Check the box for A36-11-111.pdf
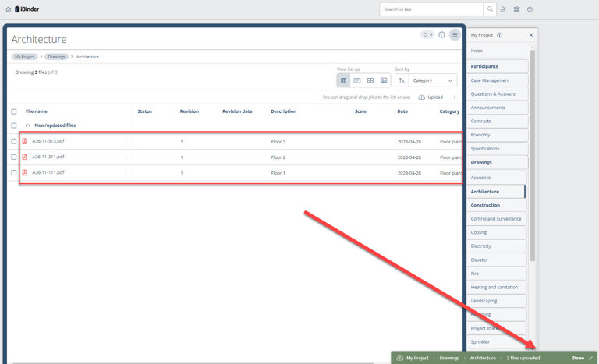The width and height of the screenshot is (599, 364). (14, 172)
